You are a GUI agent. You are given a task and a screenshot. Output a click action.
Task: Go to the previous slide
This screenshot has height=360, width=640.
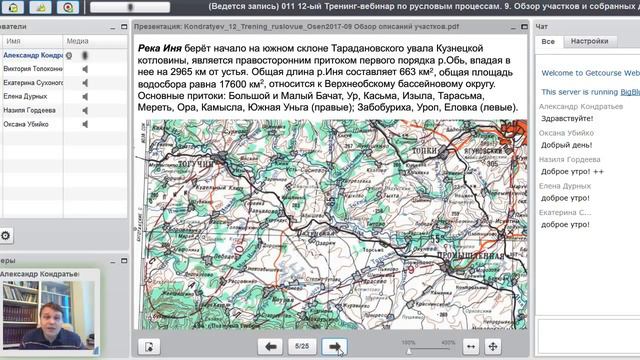click(x=270, y=347)
